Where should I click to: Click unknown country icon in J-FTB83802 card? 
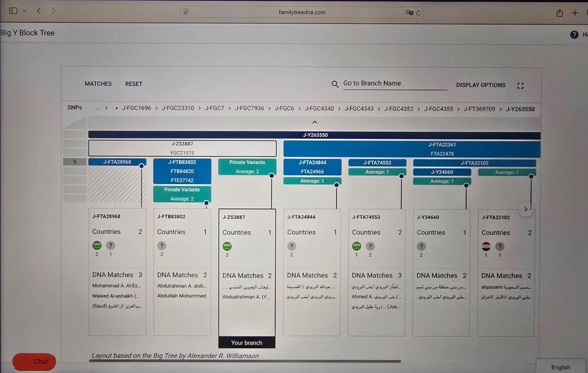(162, 246)
